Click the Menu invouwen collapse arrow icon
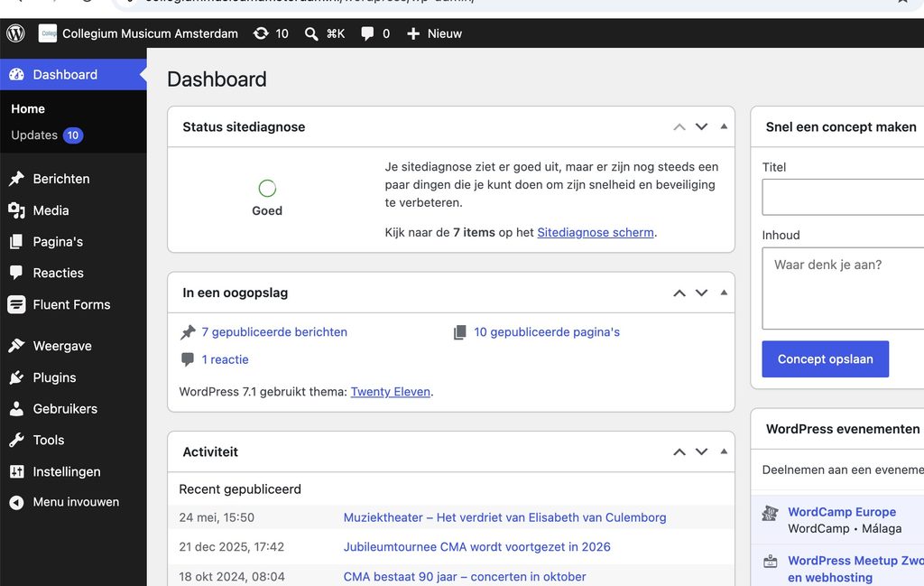This screenshot has width=924, height=586. click(16, 502)
